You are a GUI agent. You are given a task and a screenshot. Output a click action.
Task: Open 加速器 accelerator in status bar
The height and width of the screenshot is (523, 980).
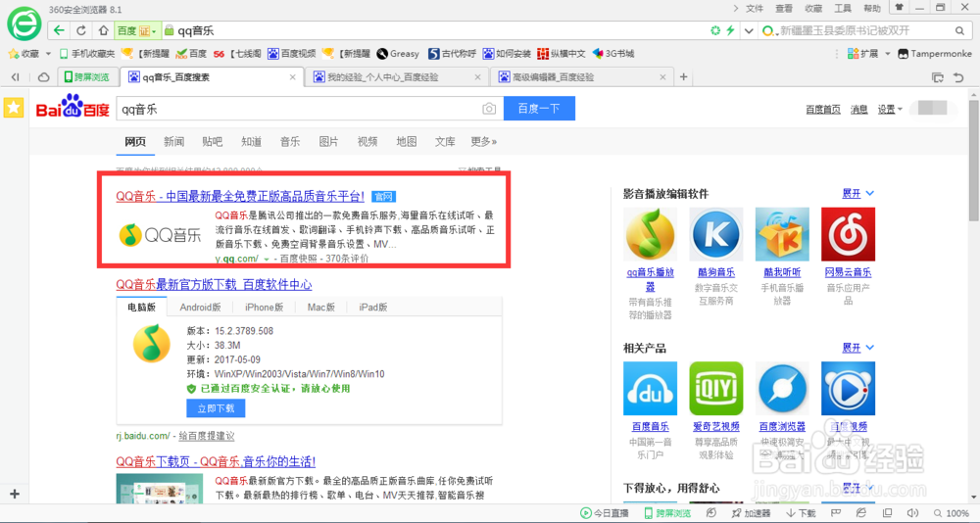tap(752, 513)
